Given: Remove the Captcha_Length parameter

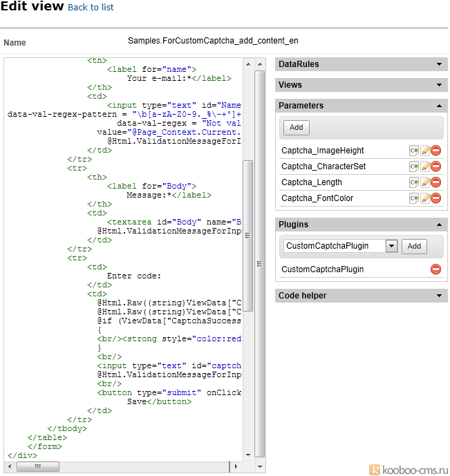Looking at the screenshot, I should pos(435,182).
